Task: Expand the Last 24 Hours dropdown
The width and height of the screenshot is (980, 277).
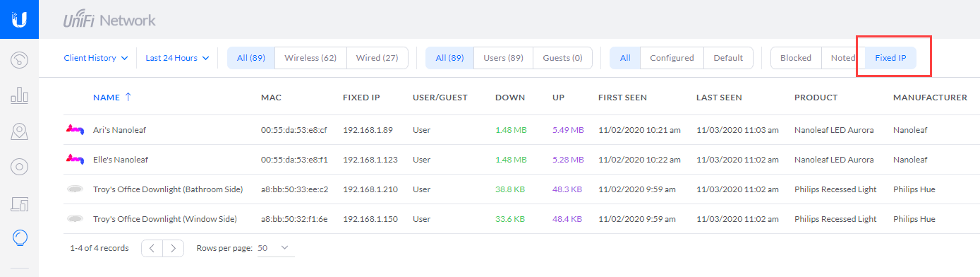Action: pyautogui.click(x=177, y=58)
